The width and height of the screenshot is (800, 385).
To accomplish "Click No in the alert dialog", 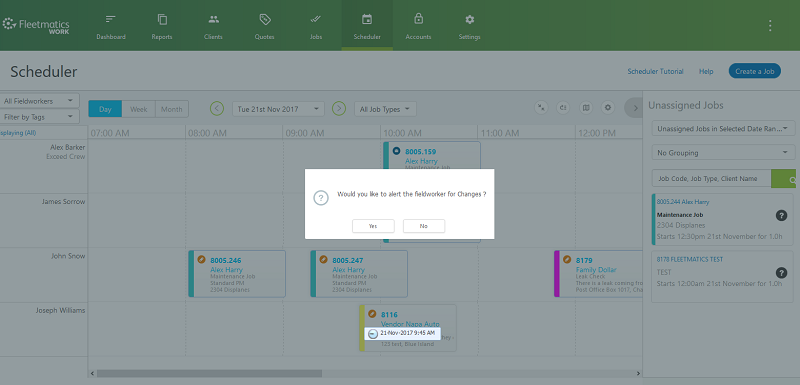I will tap(424, 226).
